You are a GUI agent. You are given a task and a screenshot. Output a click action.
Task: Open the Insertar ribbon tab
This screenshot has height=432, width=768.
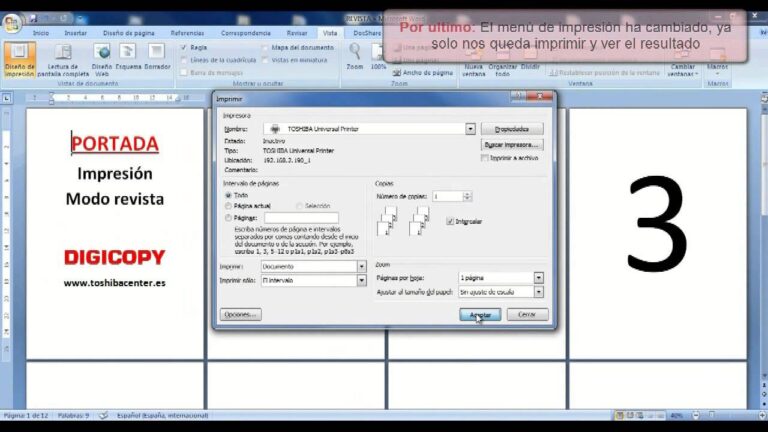(75, 33)
